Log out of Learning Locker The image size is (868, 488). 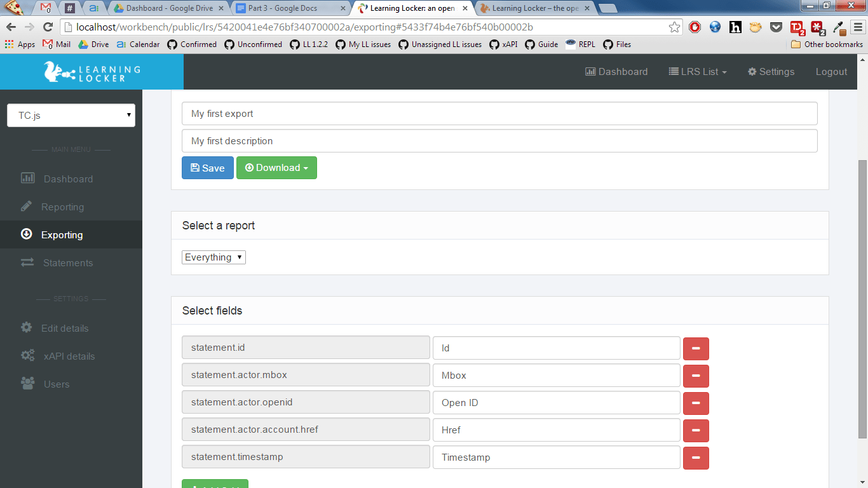click(x=831, y=72)
